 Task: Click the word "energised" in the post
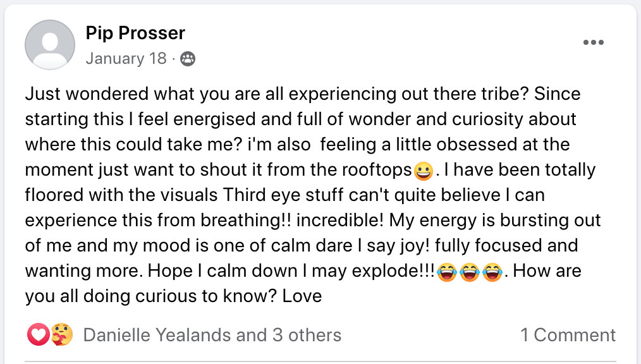pyautogui.click(x=200, y=119)
